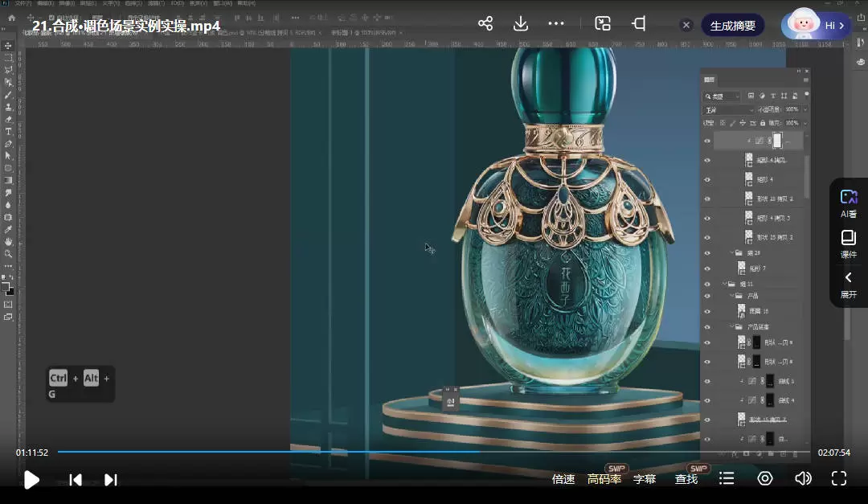Screen dimensions: 868x504
Task: Hide the 矩形 4 layer
Action: [x=707, y=179]
